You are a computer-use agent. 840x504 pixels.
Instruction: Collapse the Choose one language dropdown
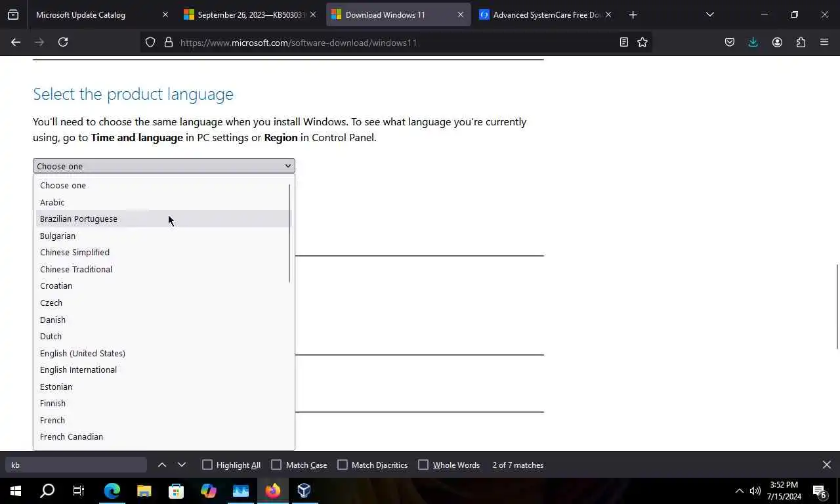[x=164, y=166]
